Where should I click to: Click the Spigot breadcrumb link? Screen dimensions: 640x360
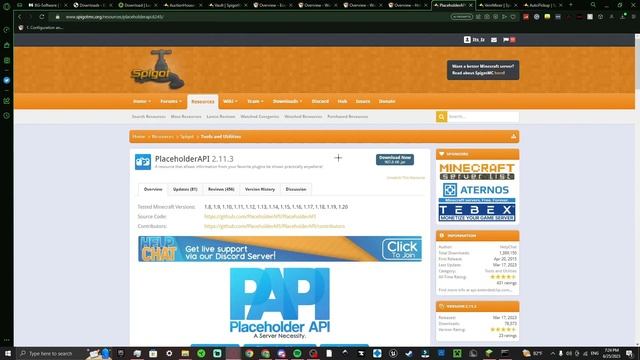point(187,136)
